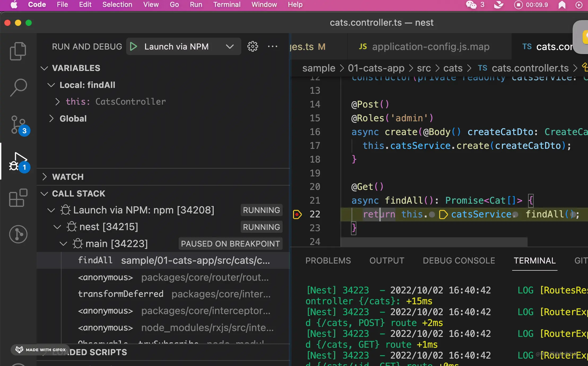Open the Explorer view in activity bar

18,51
